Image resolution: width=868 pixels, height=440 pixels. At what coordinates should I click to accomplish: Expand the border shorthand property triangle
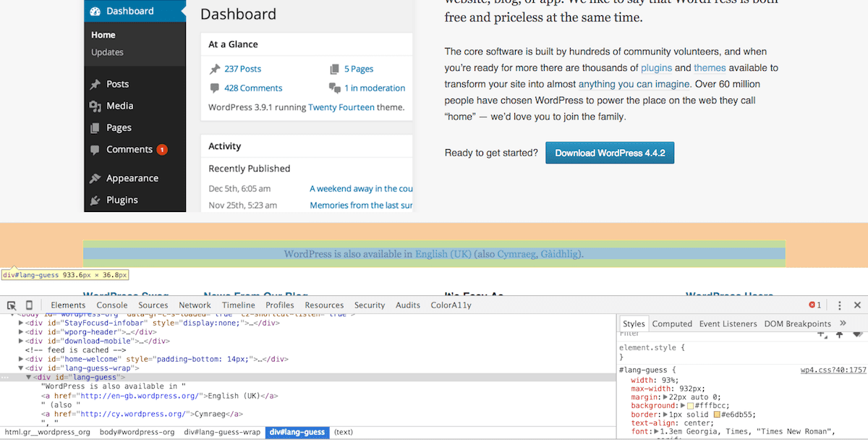665,415
